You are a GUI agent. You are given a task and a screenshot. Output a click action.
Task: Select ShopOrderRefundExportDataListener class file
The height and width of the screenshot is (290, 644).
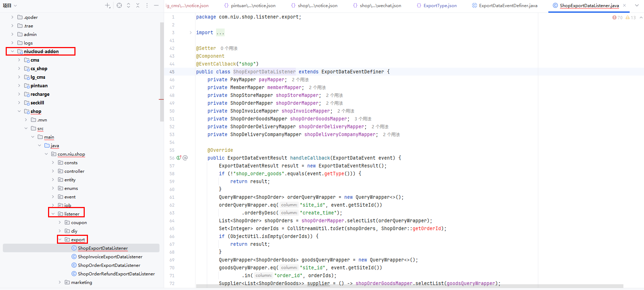(116, 274)
